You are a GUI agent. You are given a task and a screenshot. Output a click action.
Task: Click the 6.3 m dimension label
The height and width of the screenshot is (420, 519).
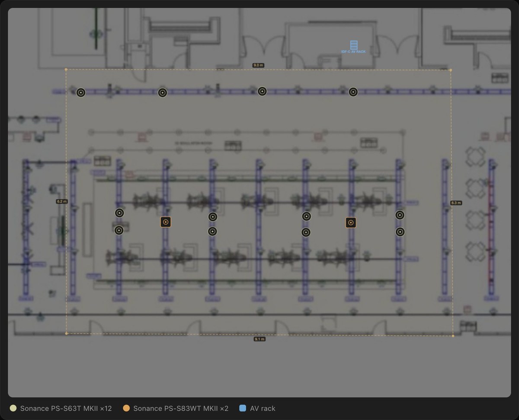[456, 203]
